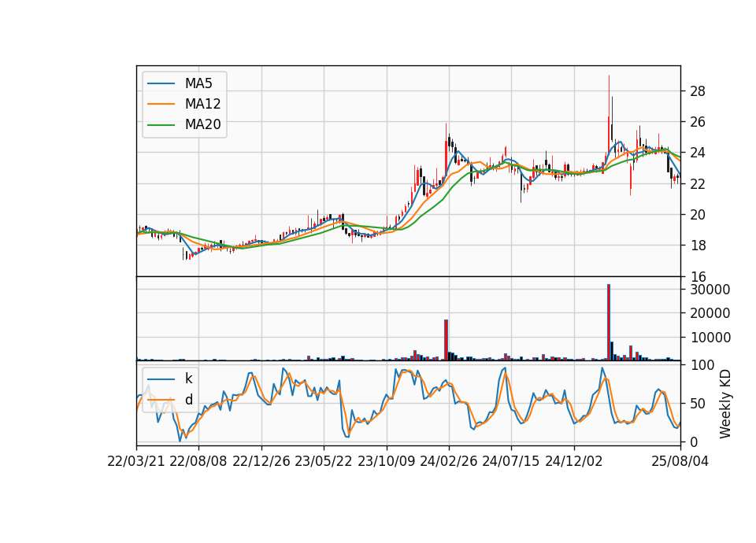This screenshot has height=543, width=756.
Task: Click the d legend label
Action: (x=188, y=400)
